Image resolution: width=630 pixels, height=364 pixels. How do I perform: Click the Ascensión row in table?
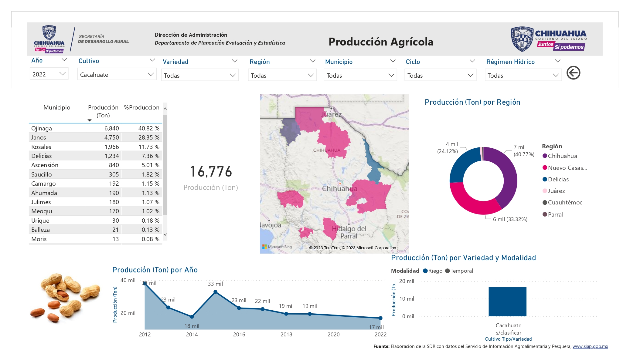pyautogui.click(x=95, y=165)
